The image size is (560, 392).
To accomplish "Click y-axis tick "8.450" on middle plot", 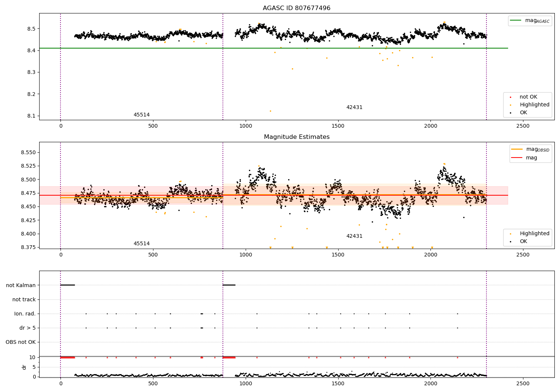I will click(x=28, y=207).
